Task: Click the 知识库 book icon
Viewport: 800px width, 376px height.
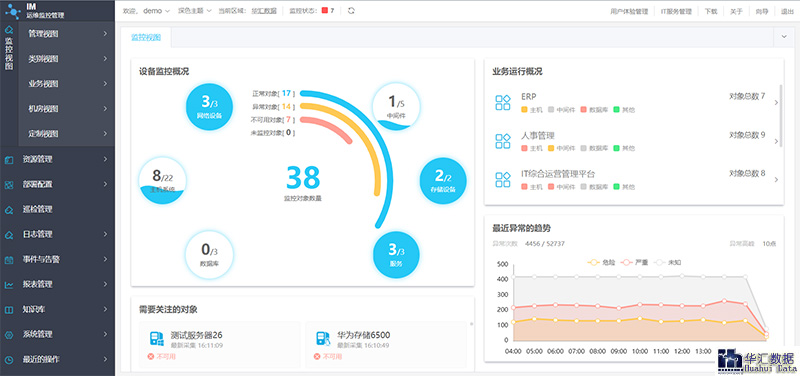Action: pos(9,310)
